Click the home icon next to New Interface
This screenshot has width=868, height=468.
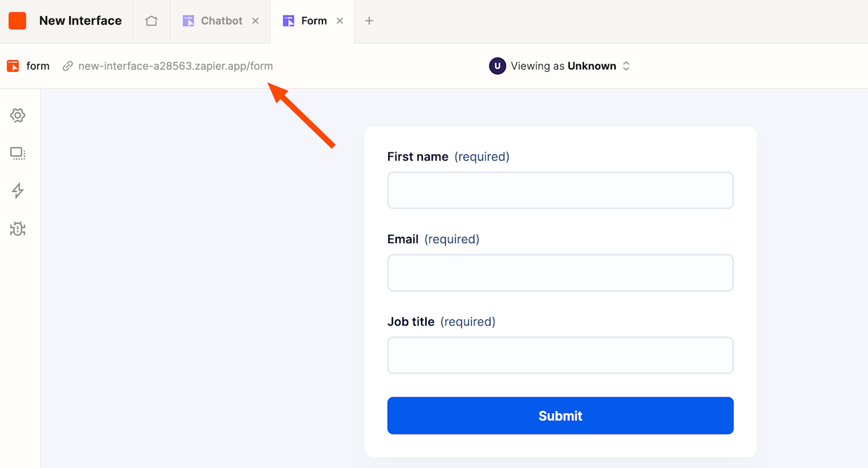pos(151,20)
